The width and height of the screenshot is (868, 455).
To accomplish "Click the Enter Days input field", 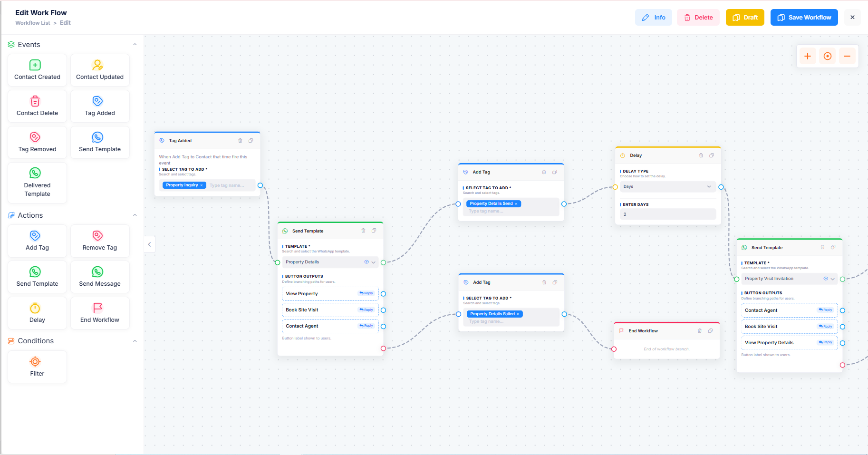I will (x=667, y=214).
